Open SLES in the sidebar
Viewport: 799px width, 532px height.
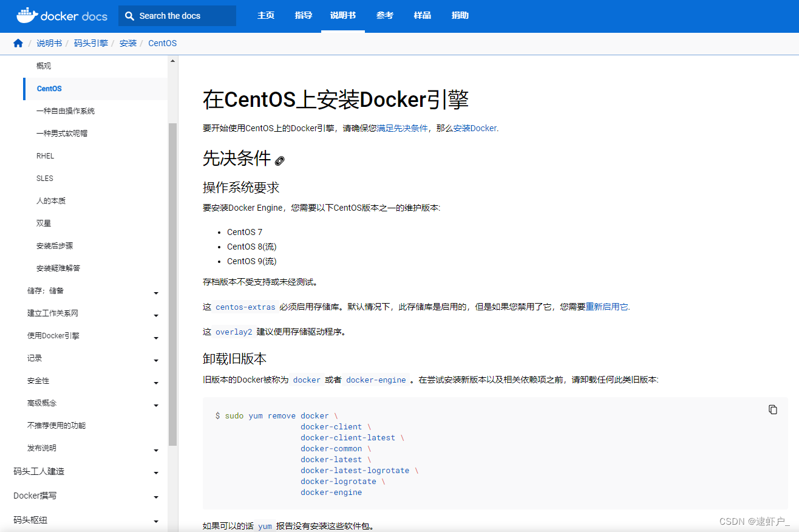pyautogui.click(x=45, y=179)
